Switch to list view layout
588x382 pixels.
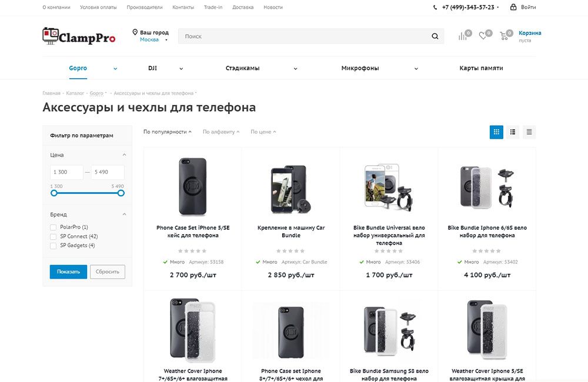point(513,132)
